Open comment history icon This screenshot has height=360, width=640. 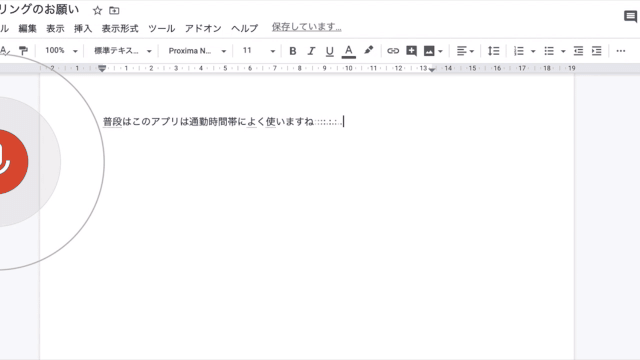pyautogui.click(x=630, y=16)
